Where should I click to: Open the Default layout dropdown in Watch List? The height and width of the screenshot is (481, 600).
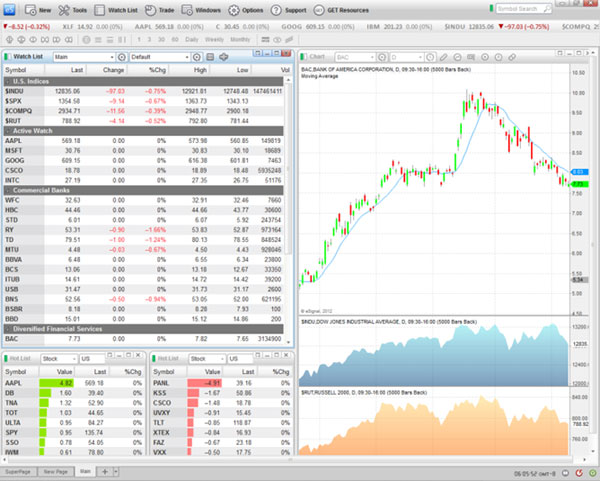(160, 57)
